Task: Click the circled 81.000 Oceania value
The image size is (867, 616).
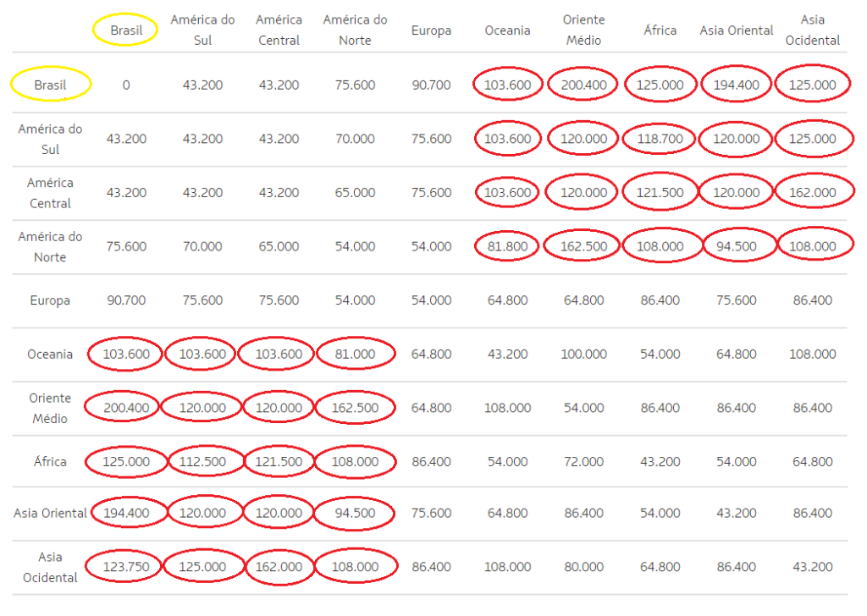Action: [x=355, y=354]
